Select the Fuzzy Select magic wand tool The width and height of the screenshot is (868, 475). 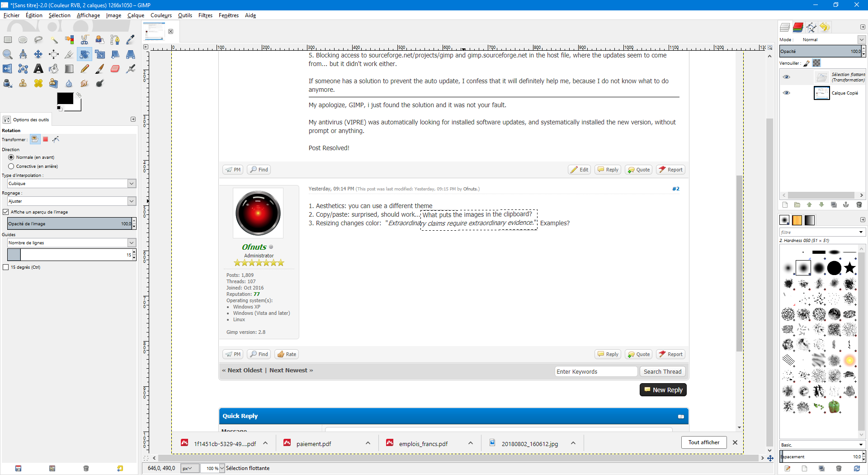[54, 40]
